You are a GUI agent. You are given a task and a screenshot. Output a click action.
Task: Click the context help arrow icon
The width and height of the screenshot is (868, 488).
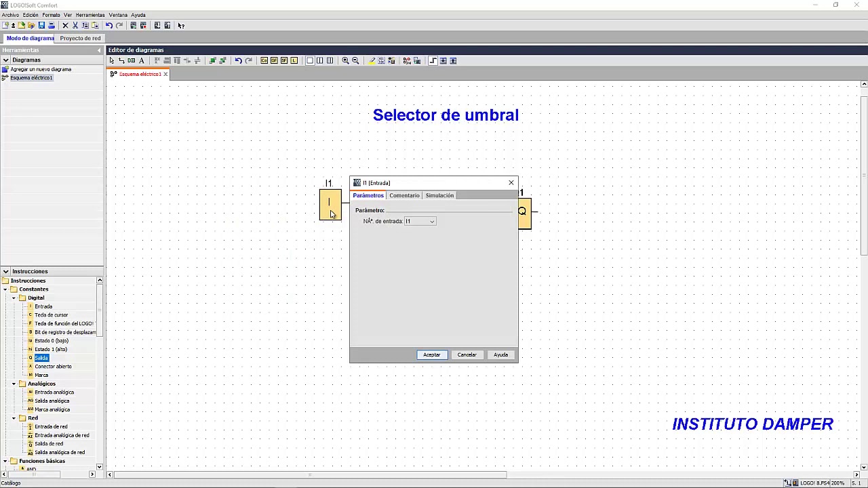point(181,25)
